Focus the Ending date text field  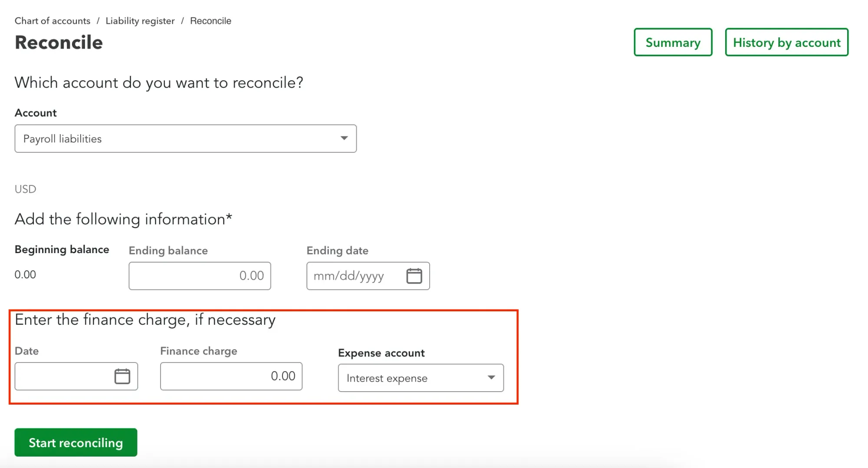[x=356, y=276]
